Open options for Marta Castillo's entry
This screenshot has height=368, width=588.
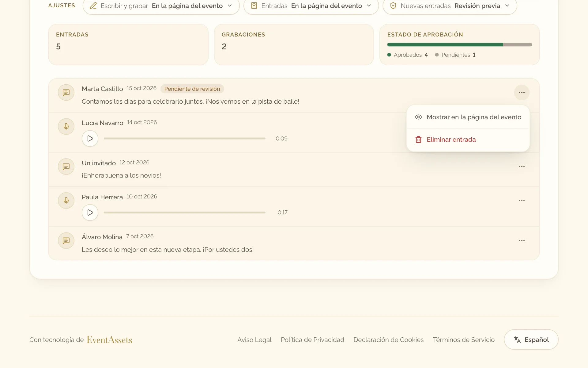(x=522, y=92)
